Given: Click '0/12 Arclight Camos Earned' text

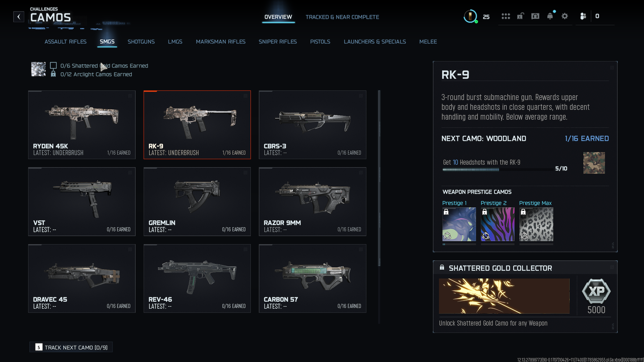Looking at the screenshot, I should pyautogui.click(x=96, y=74).
